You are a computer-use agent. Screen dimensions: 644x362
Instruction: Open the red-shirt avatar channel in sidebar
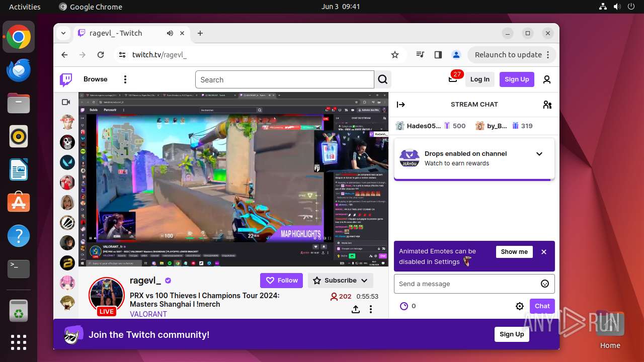coord(67,183)
